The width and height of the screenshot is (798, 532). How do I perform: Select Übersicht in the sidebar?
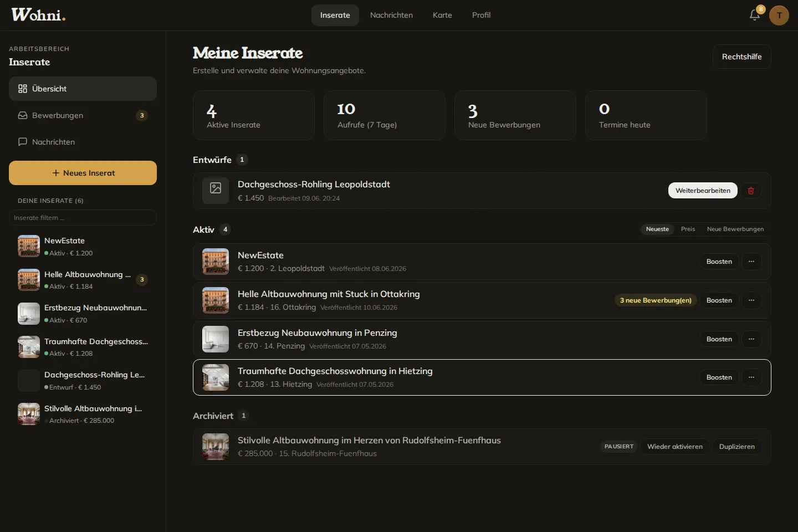coord(83,89)
